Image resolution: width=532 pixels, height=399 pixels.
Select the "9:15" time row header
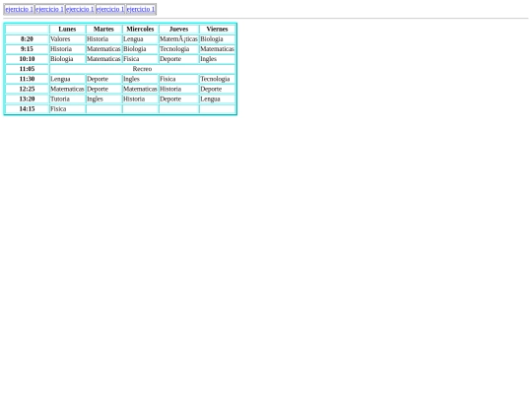(27, 49)
